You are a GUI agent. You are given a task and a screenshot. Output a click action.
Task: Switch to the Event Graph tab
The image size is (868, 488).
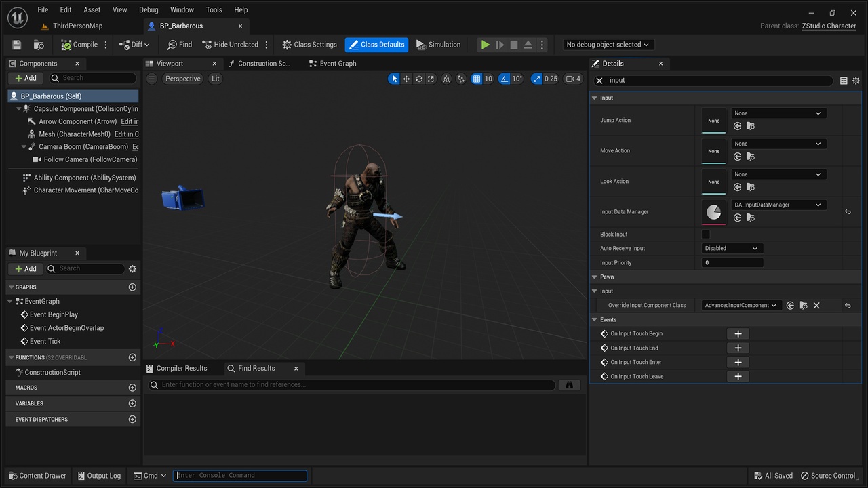click(x=332, y=64)
